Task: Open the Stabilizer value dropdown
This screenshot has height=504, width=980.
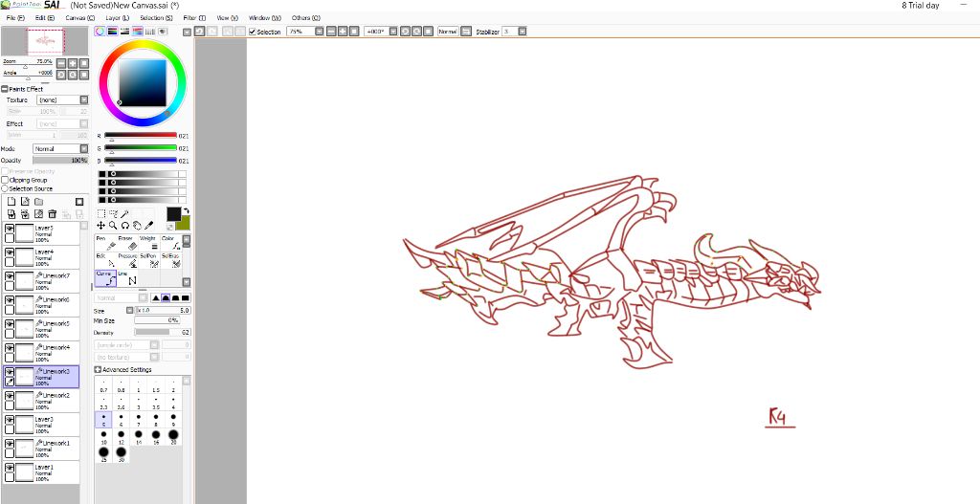Action: (523, 32)
